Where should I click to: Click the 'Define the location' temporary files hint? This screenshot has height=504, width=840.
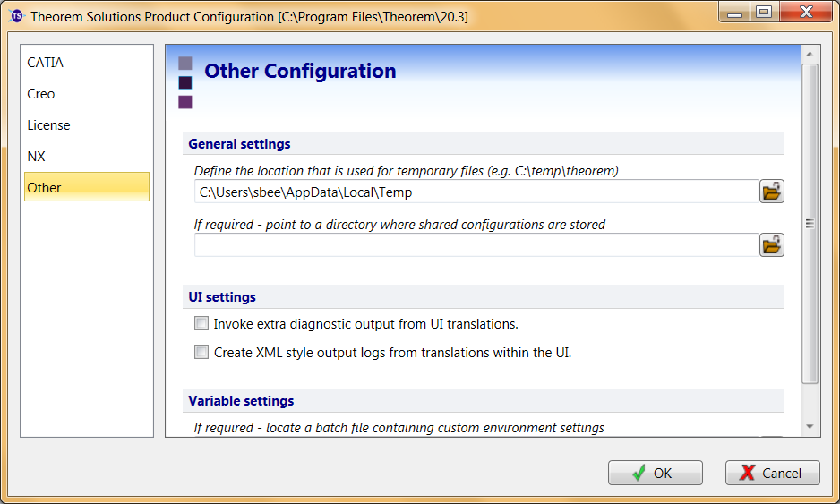pos(406,171)
